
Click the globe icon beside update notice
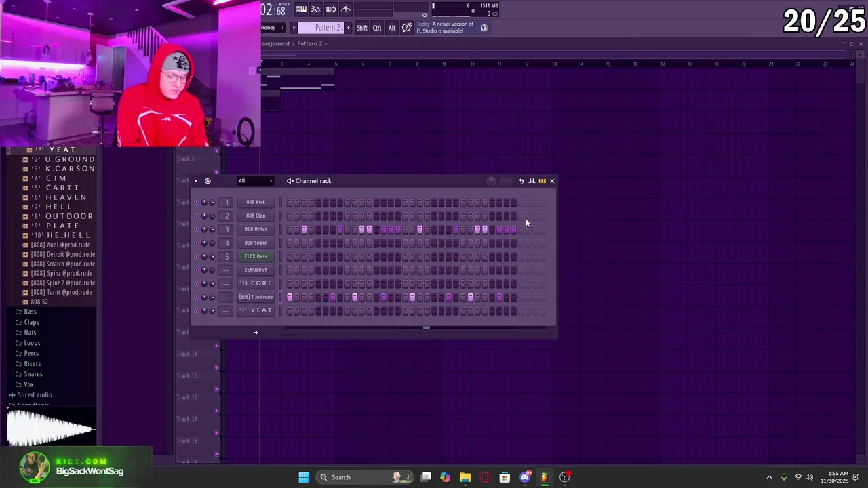click(x=484, y=28)
